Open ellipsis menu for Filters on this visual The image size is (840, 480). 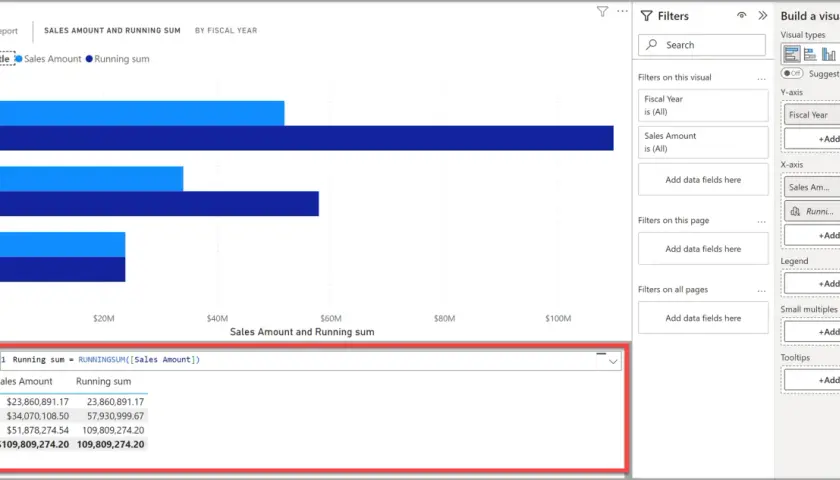(x=761, y=78)
